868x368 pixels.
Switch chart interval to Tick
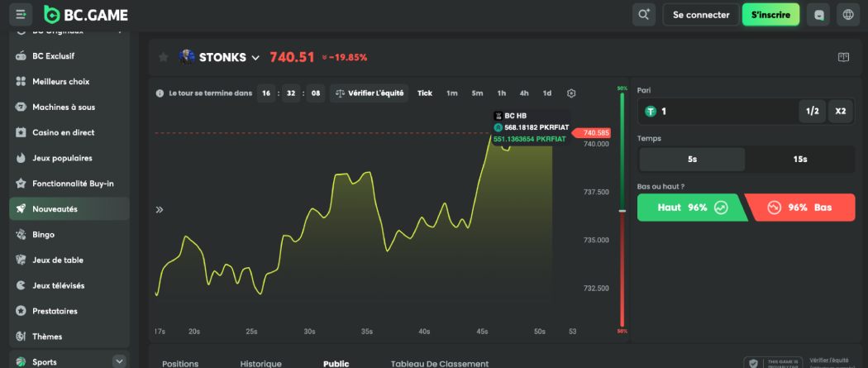(x=425, y=93)
